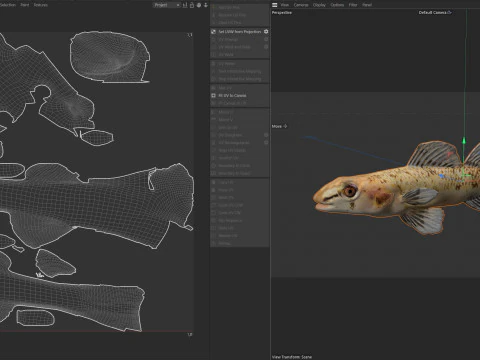The width and height of the screenshot is (480, 360).
Task: Open the UV Rectangularize options gear
Action: [x=266, y=143]
